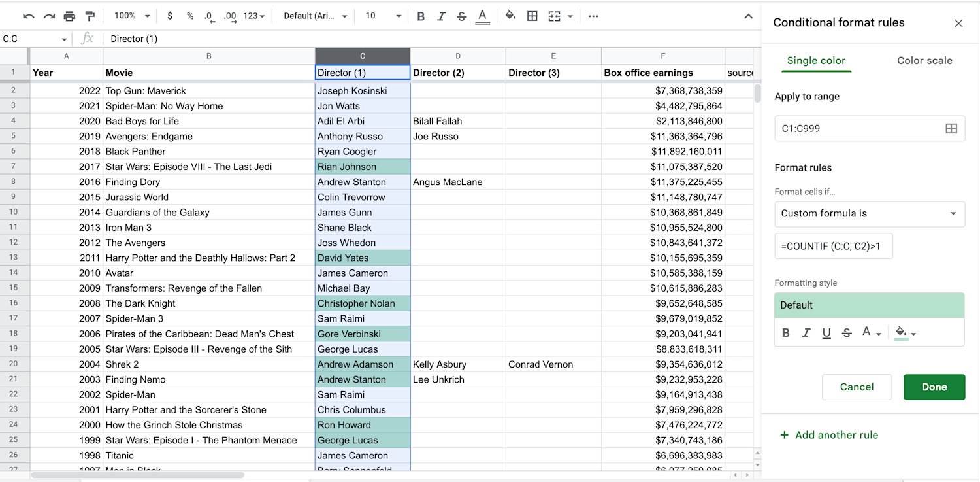Image resolution: width=980 pixels, height=482 pixels.
Task: Select the Paint format roller icon
Action: (90, 16)
